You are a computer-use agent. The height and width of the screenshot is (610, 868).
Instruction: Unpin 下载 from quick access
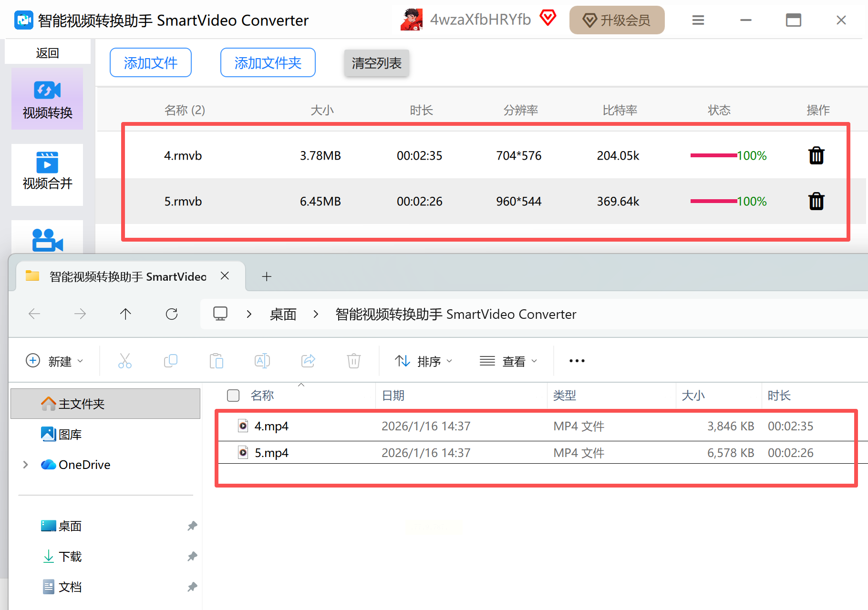(192, 557)
